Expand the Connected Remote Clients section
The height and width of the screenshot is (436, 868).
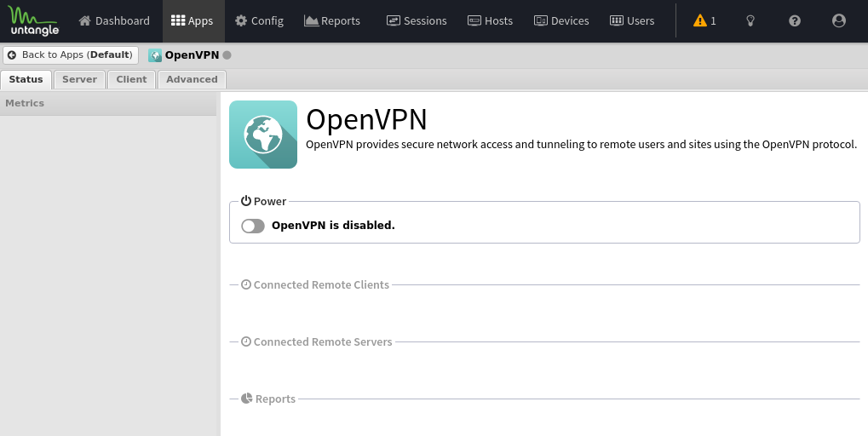click(x=315, y=285)
